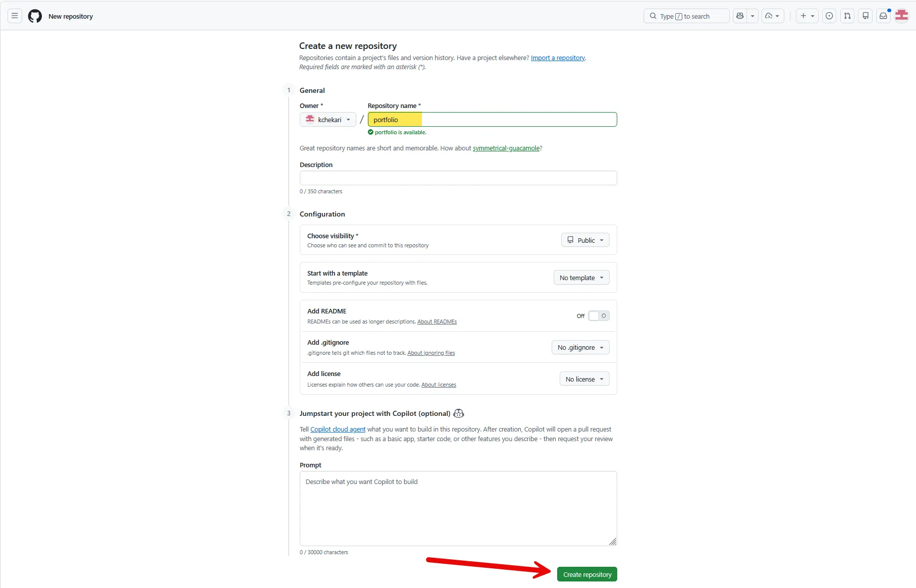Open the hamburger navigation menu

pos(15,16)
